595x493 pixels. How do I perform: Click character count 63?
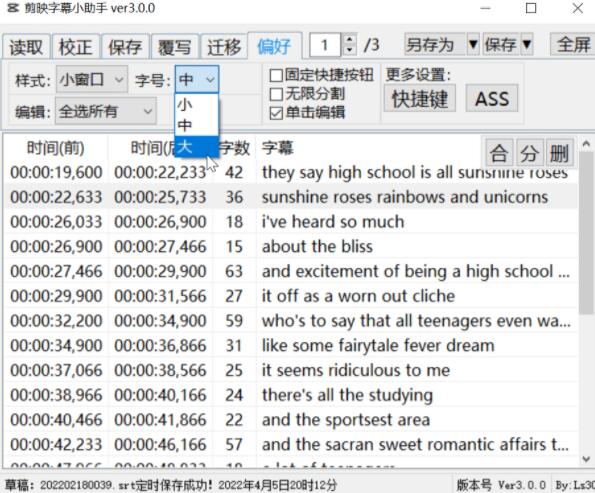point(234,271)
